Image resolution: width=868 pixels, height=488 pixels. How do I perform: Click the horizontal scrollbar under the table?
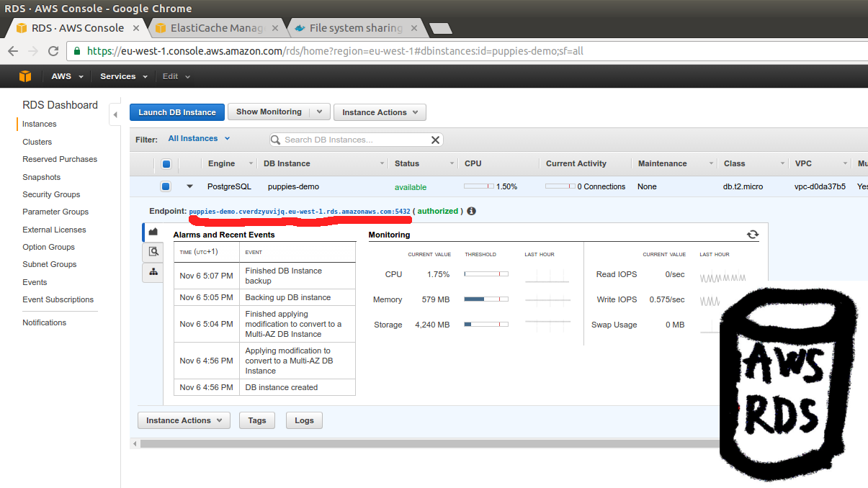[x=430, y=444]
